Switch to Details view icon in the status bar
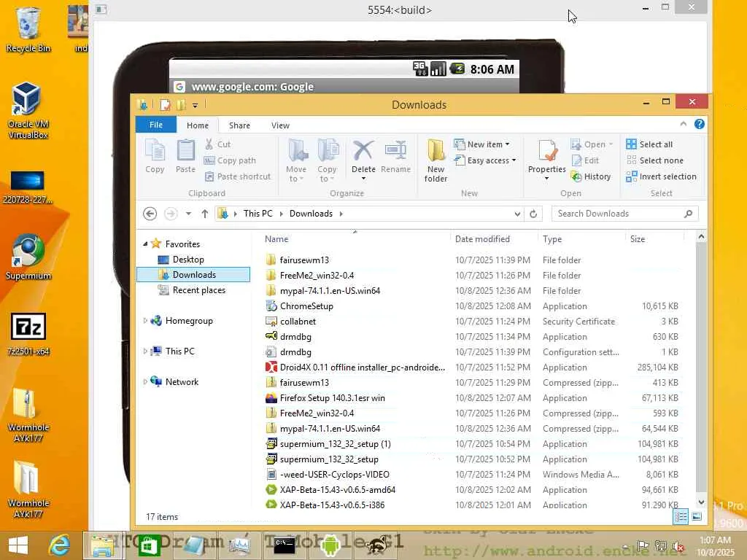This screenshot has height=560, width=747. (681, 517)
